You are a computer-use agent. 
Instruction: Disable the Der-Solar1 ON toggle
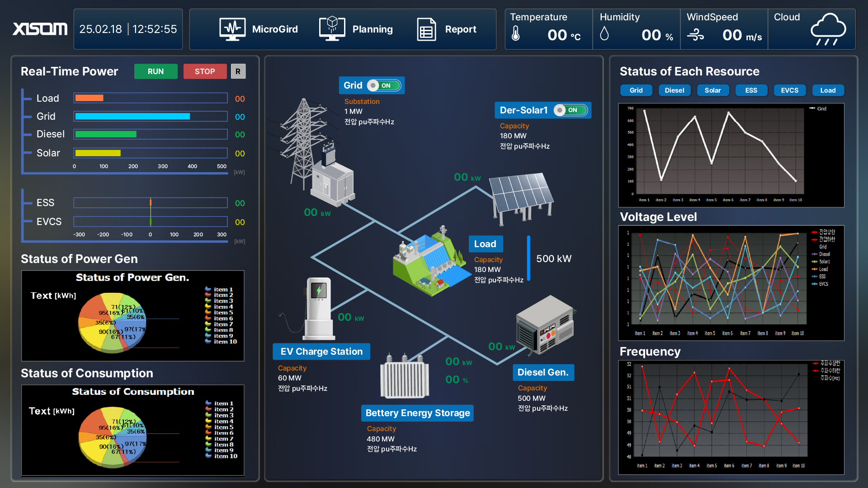[x=570, y=110]
